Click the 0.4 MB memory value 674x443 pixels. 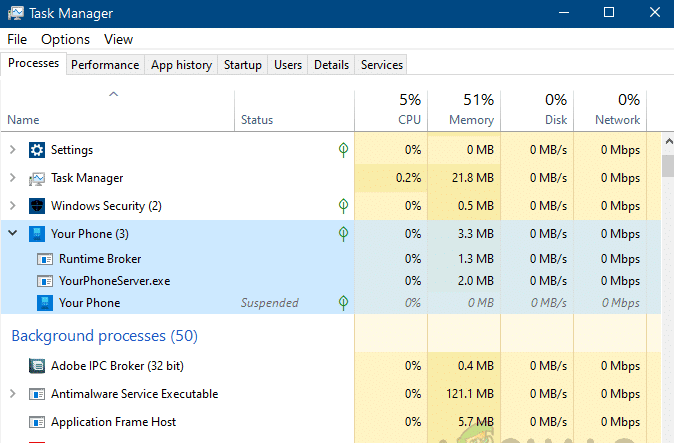click(476, 366)
